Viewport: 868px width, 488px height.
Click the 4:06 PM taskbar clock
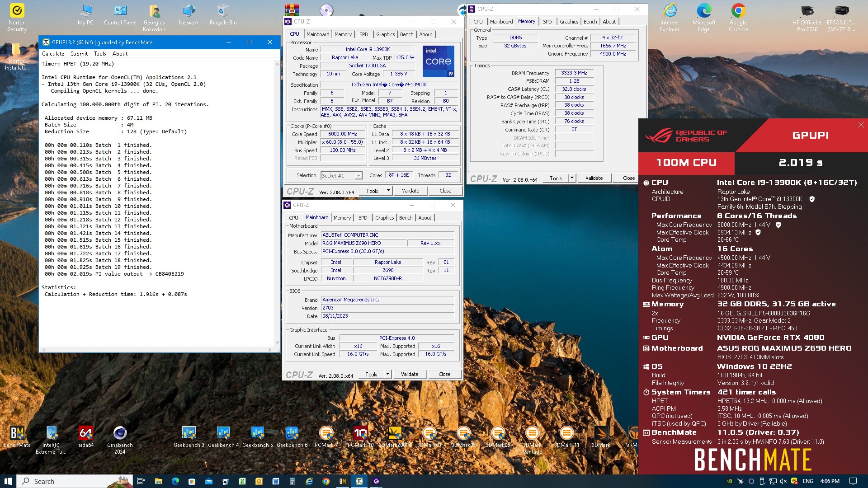tap(830, 481)
